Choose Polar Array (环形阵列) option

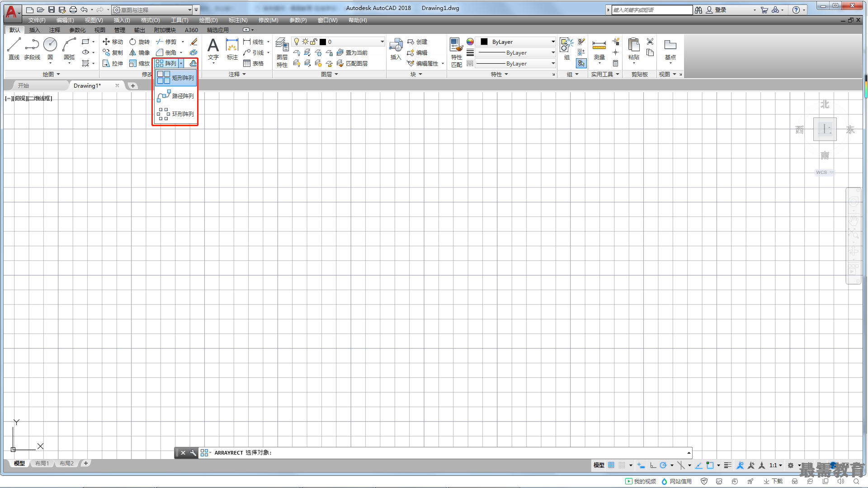click(x=176, y=114)
